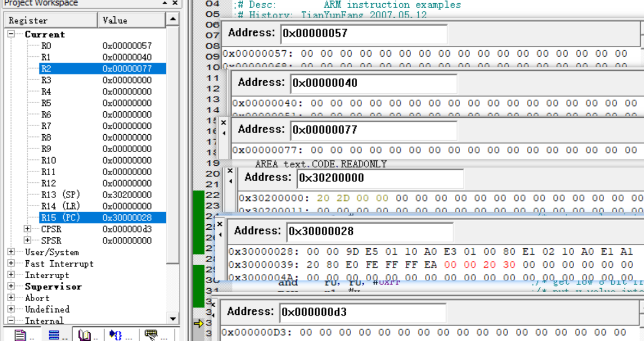This screenshot has width=644, height=341.
Task: Close the Project Workspace panel
Action: 175,3
